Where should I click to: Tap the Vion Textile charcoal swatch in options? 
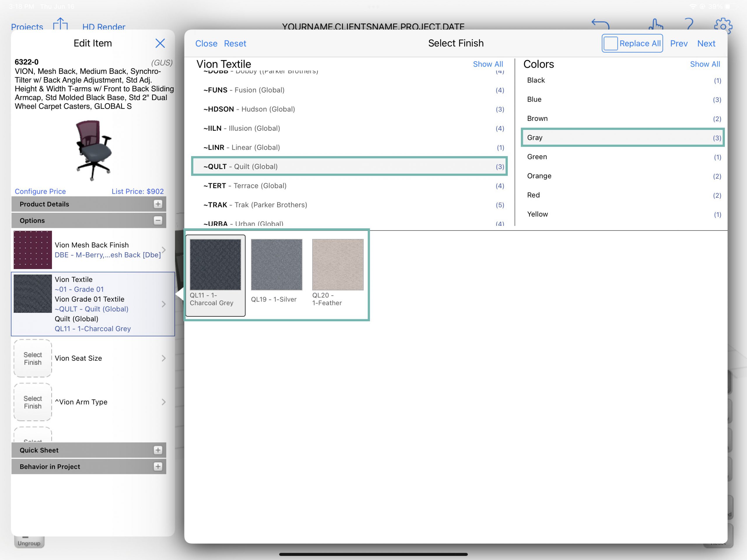[x=33, y=294]
